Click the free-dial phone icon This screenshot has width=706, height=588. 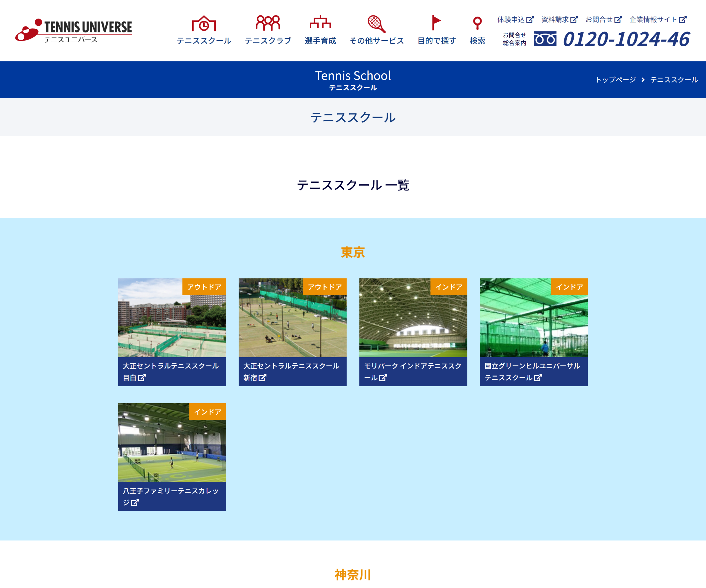(545, 39)
